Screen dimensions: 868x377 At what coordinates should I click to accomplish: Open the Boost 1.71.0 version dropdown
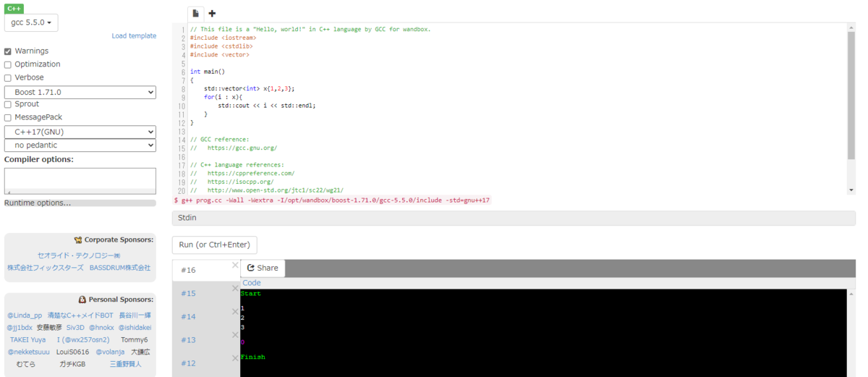80,92
